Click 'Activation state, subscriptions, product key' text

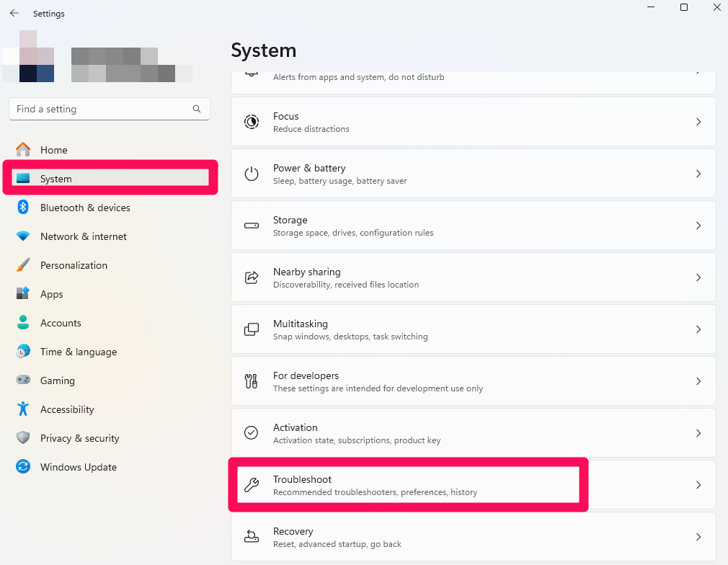click(x=357, y=440)
